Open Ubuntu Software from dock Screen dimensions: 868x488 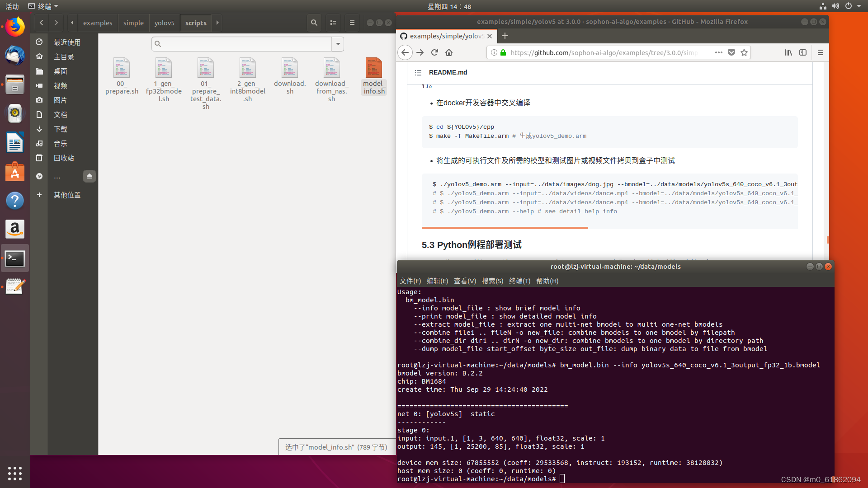pos(15,171)
